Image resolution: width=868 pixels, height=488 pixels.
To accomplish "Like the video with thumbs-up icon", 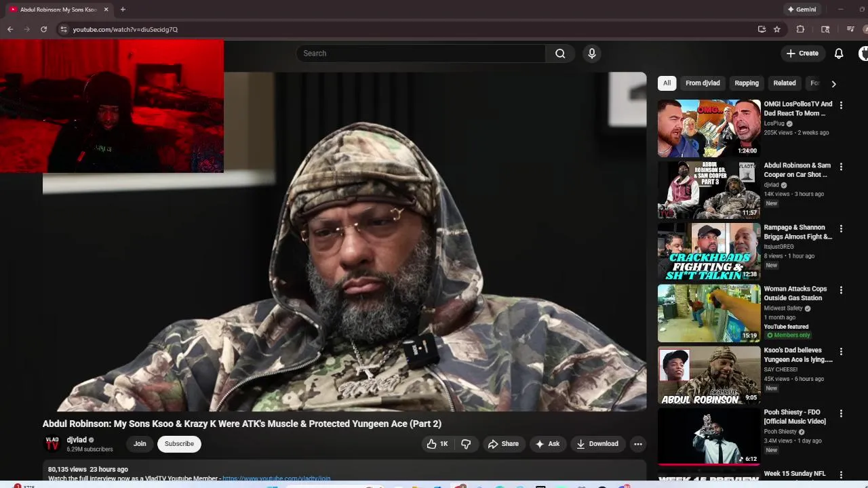I will pyautogui.click(x=437, y=444).
